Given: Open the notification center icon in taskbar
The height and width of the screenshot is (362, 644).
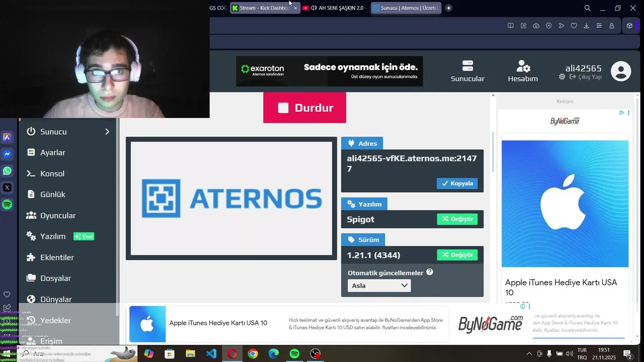Looking at the screenshot, I should 627,354.
